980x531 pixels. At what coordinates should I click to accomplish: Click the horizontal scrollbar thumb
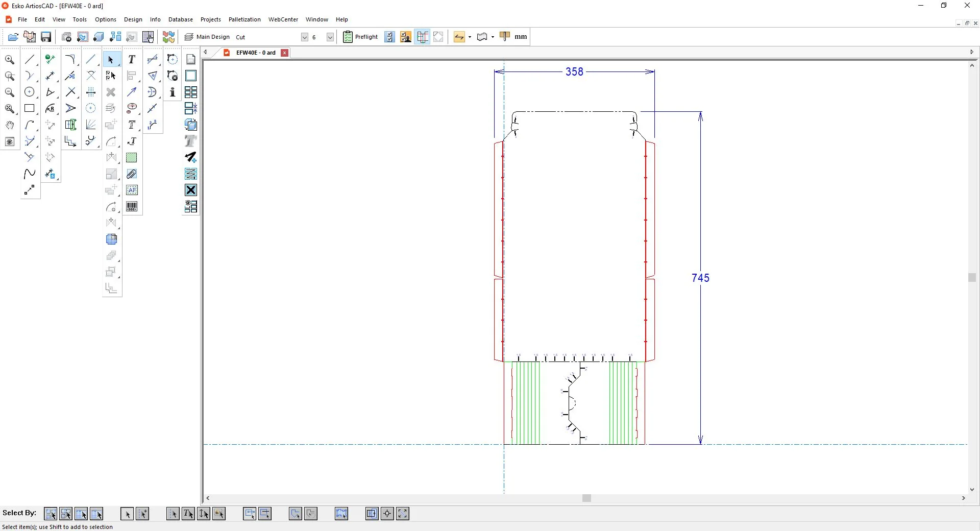pyautogui.click(x=586, y=498)
